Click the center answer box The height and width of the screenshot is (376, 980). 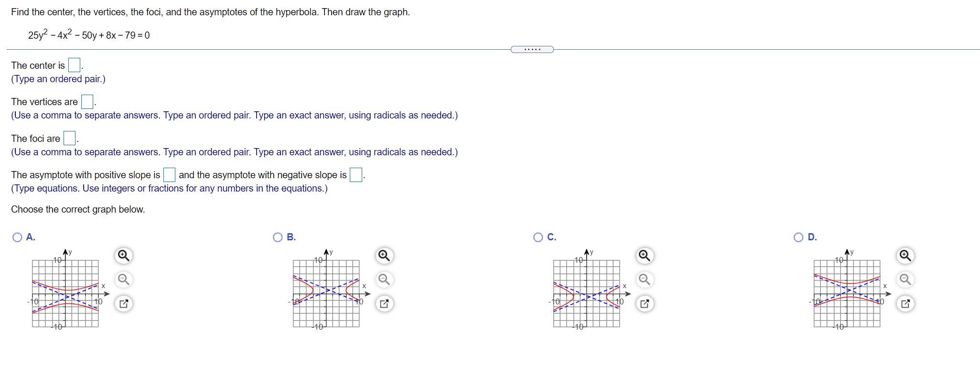point(74,64)
